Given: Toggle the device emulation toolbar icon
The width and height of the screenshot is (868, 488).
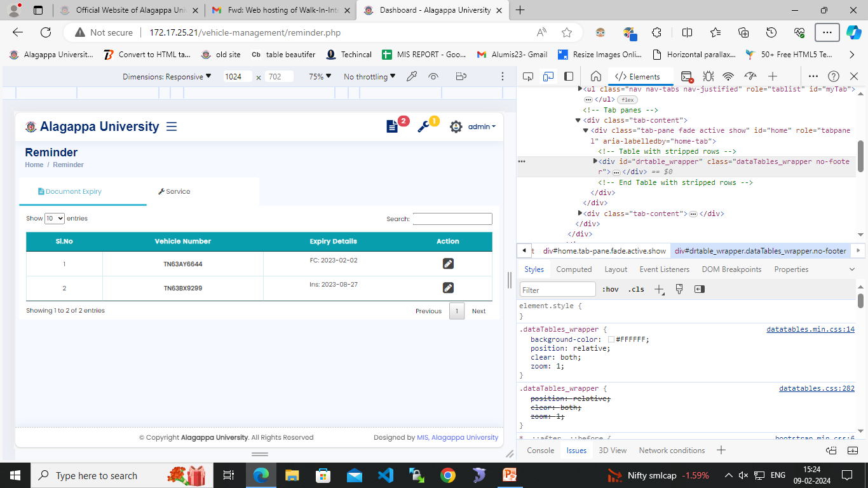Looking at the screenshot, I should point(548,76).
